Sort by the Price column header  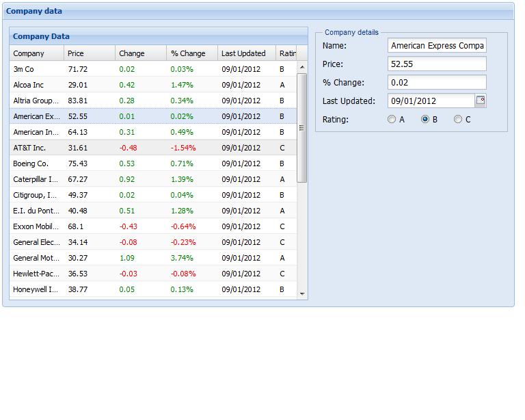coord(90,53)
